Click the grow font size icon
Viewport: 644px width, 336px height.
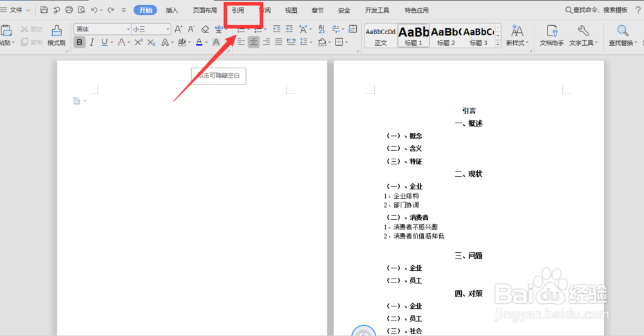click(178, 29)
